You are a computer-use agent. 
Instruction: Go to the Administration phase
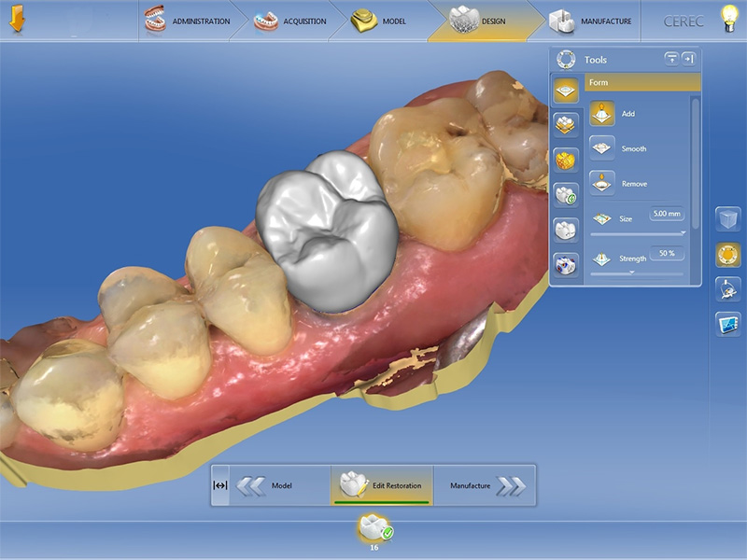[187, 21]
